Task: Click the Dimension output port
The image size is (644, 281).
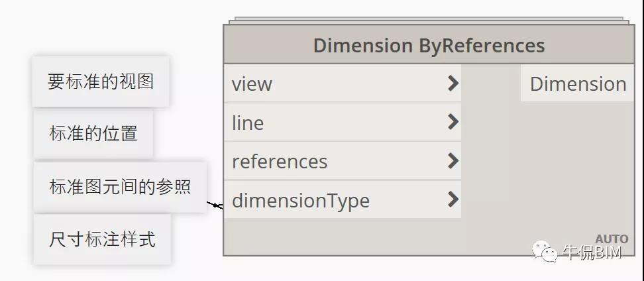Action: tap(578, 84)
